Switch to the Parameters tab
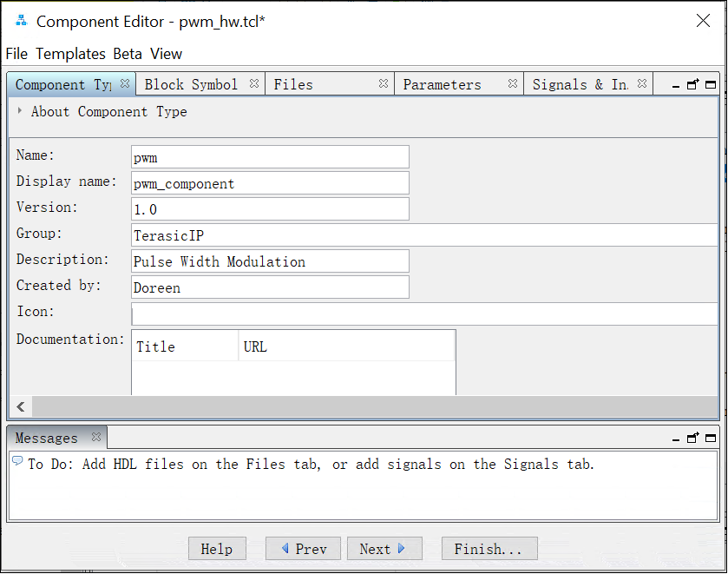Viewport: 728px width, 574px height. pos(443,83)
